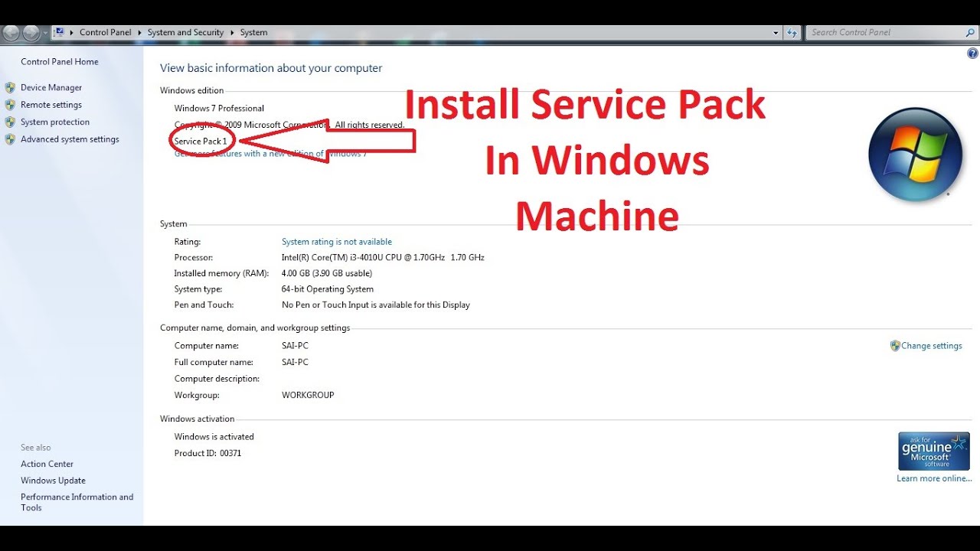Image resolution: width=980 pixels, height=551 pixels.
Task: Click the 64-bit Operating System value
Action: (x=328, y=289)
